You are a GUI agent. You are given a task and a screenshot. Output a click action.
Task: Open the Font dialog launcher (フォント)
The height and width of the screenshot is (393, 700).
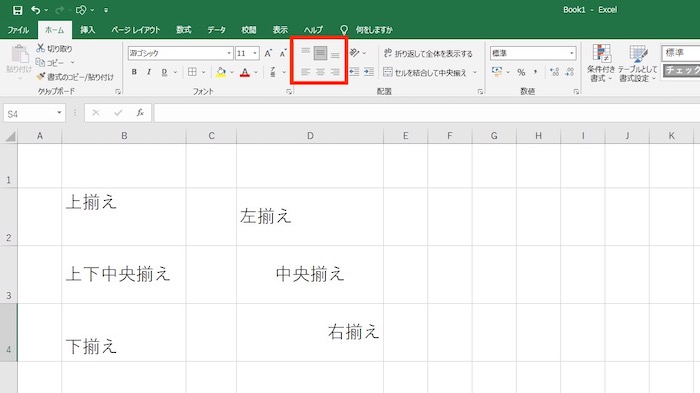pyautogui.click(x=289, y=92)
